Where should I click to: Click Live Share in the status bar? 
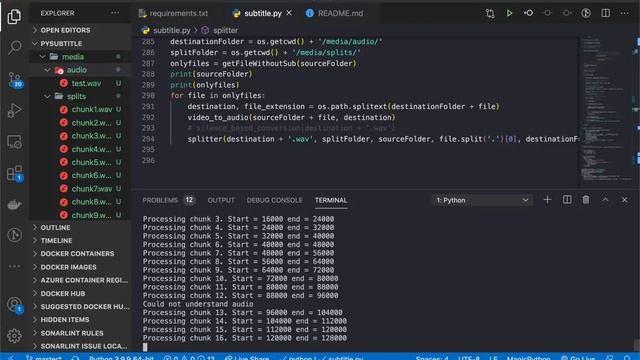coord(247,358)
